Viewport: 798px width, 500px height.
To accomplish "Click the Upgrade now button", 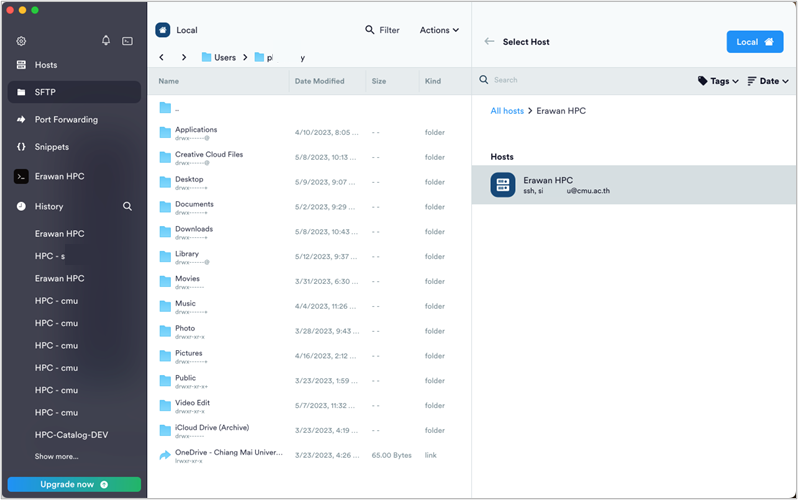I will (x=74, y=484).
